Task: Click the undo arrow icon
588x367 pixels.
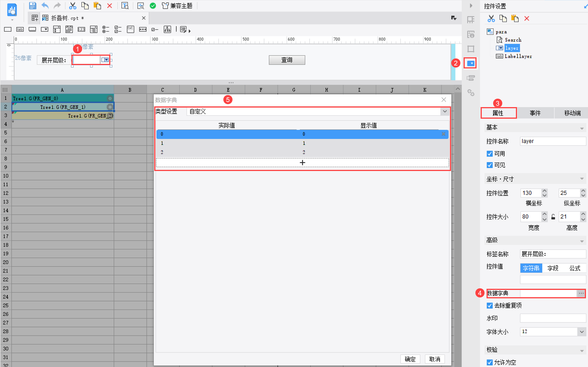Action: [x=45, y=5]
